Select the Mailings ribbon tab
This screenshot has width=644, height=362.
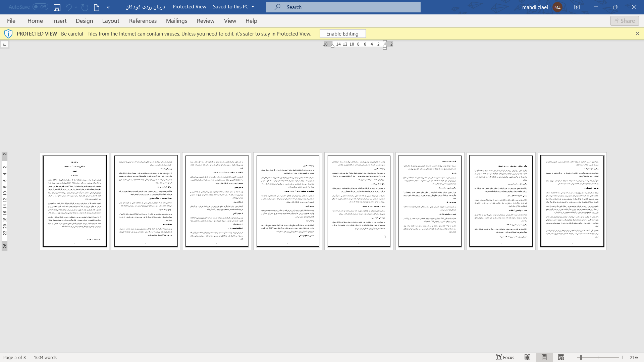tap(176, 21)
